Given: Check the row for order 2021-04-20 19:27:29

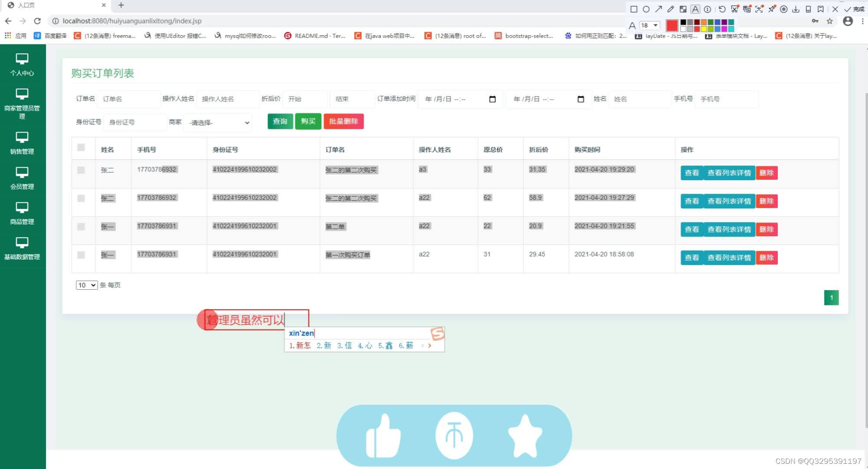Looking at the screenshot, I should click(81, 198).
